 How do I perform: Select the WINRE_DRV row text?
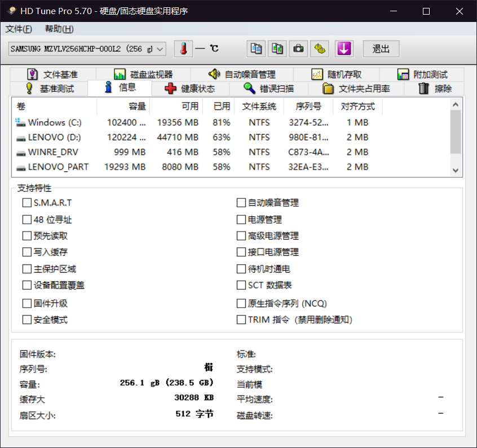click(x=53, y=152)
